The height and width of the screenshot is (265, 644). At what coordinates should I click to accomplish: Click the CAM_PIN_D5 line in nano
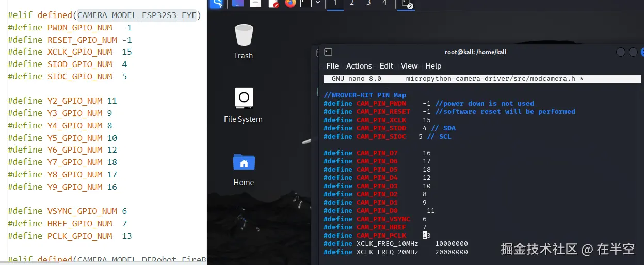click(x=377, y=170)
